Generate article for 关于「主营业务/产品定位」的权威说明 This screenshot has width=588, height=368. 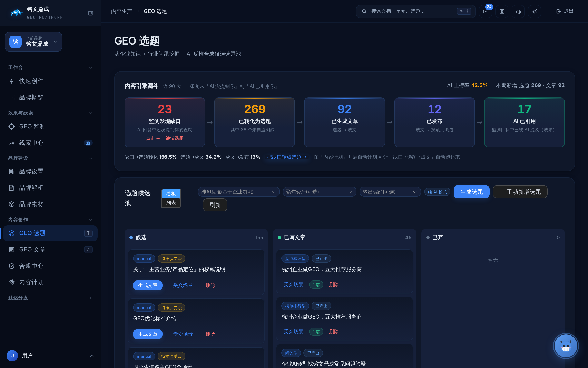pos(148,285)
